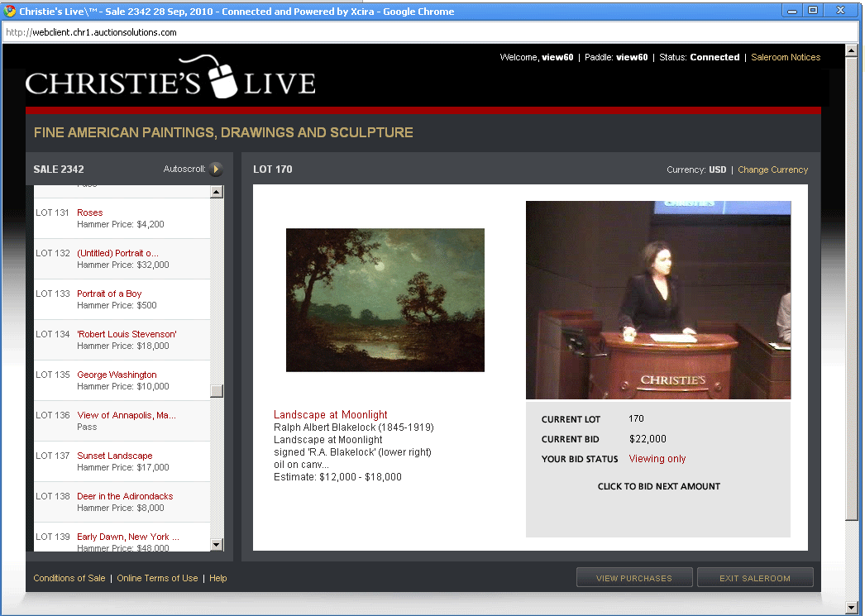Open Landscape at Moonlight title link
Image resolution: width=865 pixels, height=616 pixels.
[330, 415]
